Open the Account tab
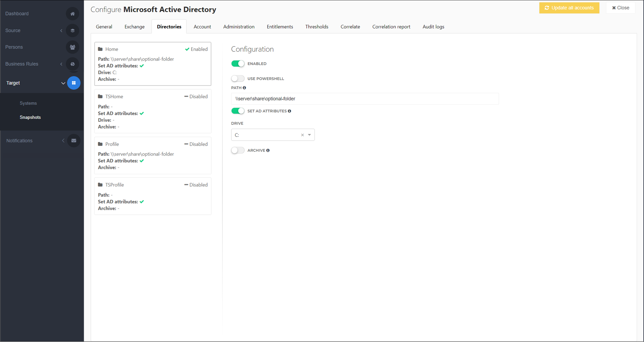644x342 pixels. [202, 27]
